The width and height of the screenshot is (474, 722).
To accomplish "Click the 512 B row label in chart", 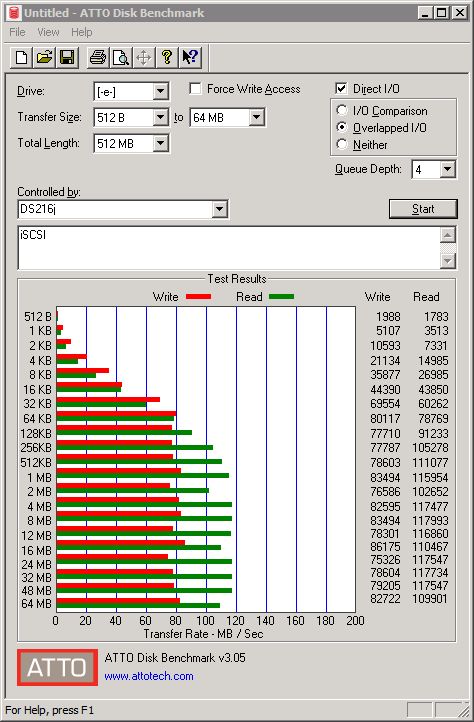I will pos(38,317).
